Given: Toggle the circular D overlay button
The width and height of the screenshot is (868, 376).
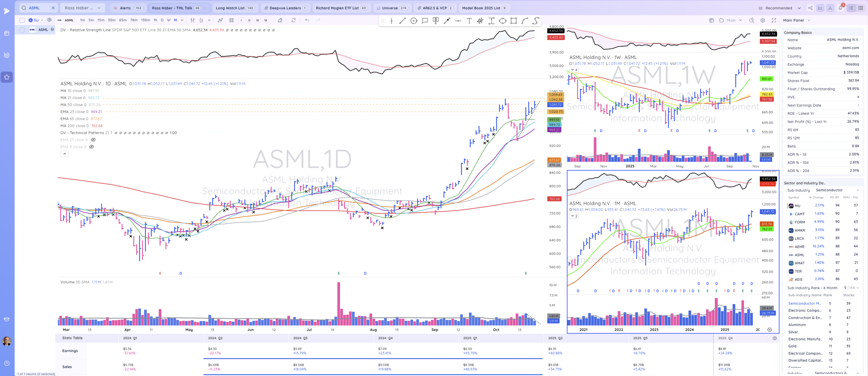Looking at the screenshot, I should (x=250, y=20).
